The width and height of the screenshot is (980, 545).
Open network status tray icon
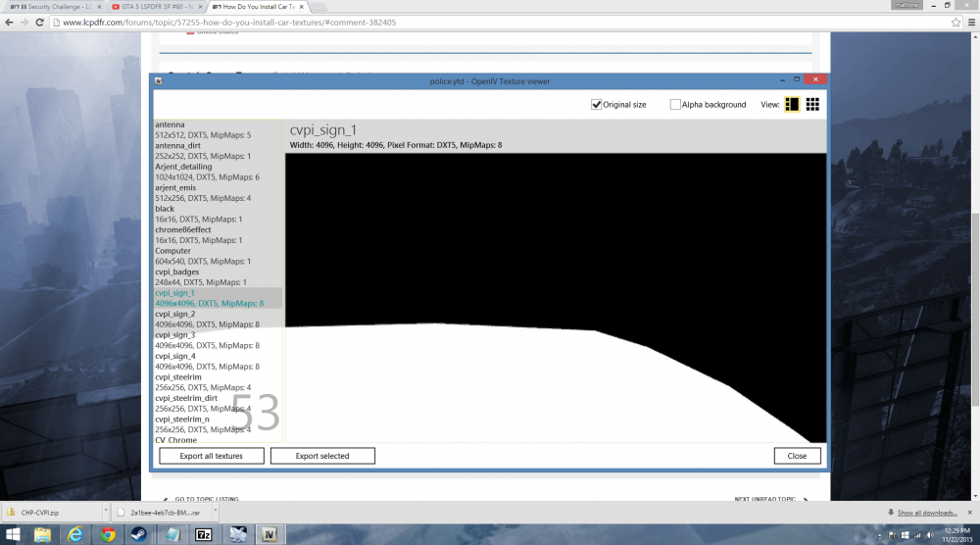917,535
